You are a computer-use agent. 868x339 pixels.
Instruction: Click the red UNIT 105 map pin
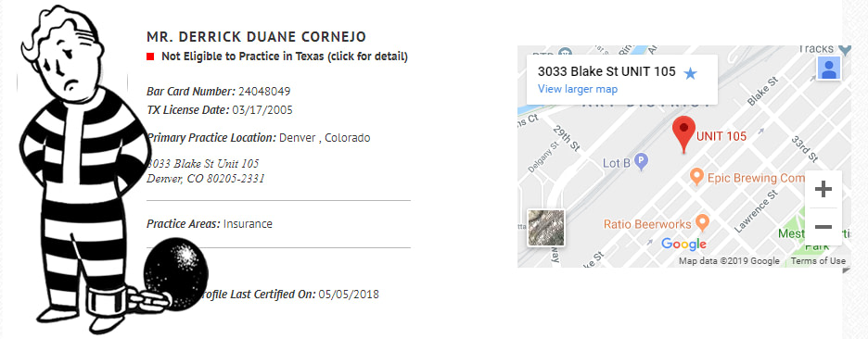point(683,134)
